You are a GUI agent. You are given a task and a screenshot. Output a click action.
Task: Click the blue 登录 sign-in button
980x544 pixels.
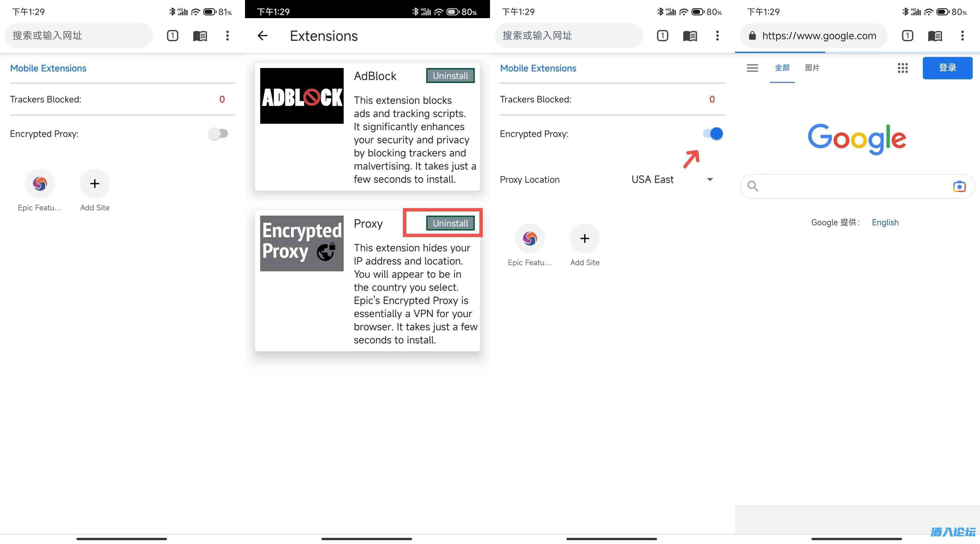point(947,68)
